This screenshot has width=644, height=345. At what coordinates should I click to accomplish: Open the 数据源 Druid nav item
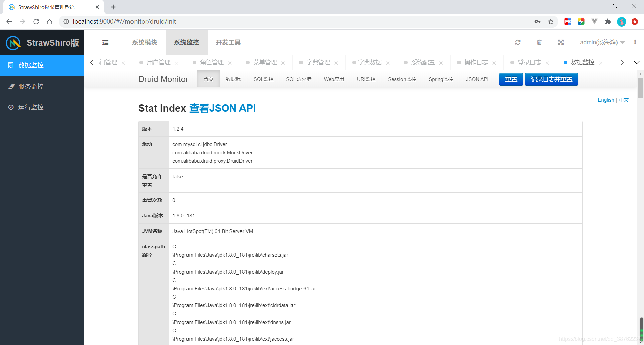coord(233,79)
